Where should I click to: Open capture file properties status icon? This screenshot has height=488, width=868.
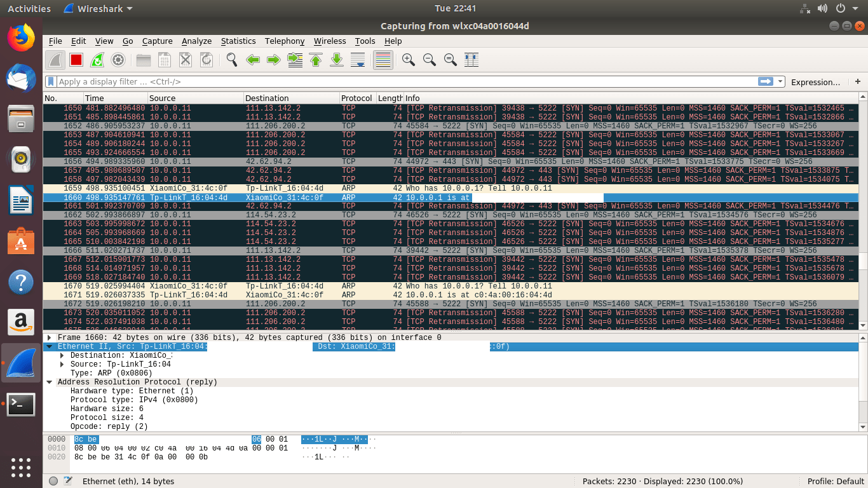(x=67, y=481)
